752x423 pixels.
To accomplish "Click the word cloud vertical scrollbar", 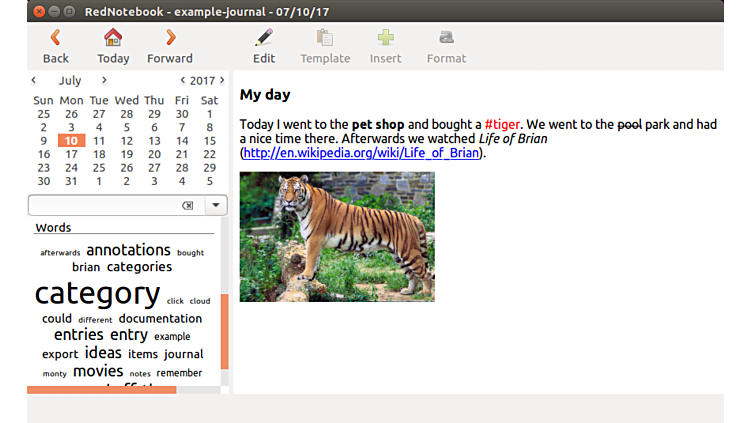I will click(x=224, y=330).
